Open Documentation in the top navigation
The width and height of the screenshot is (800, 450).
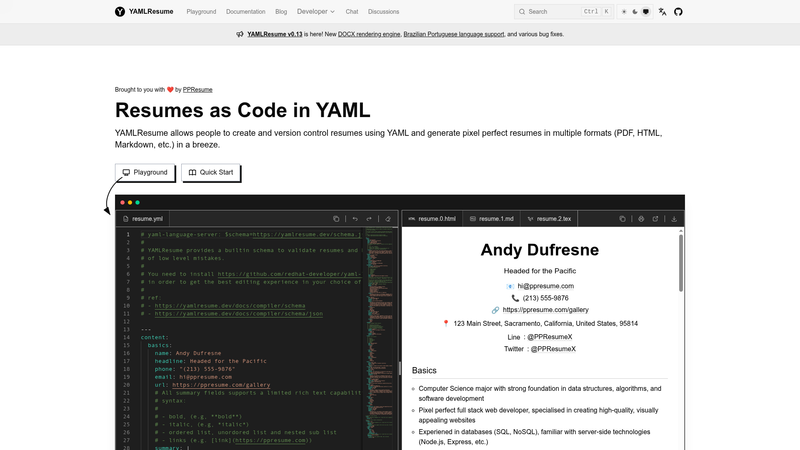tap(245, 12)
